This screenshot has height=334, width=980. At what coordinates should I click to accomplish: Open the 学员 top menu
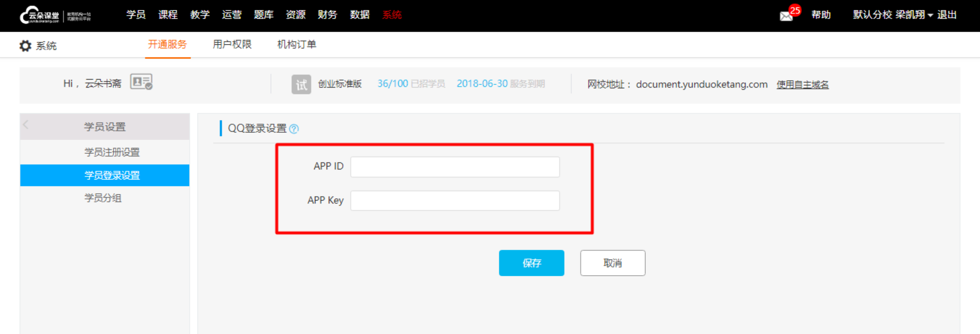[x=136, y=15]
